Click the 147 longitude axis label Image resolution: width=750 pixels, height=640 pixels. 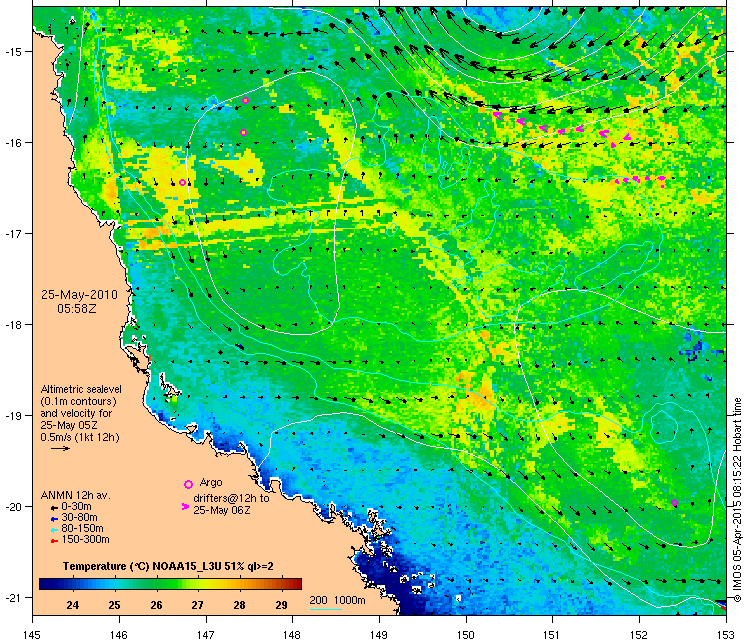coord(206,634)
